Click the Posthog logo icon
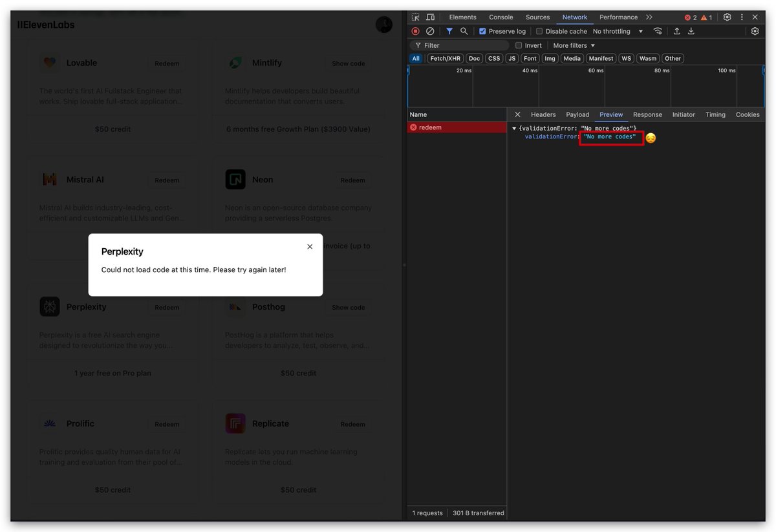The height and width of the screenshot is (532, 776). [x=235, y=307]
